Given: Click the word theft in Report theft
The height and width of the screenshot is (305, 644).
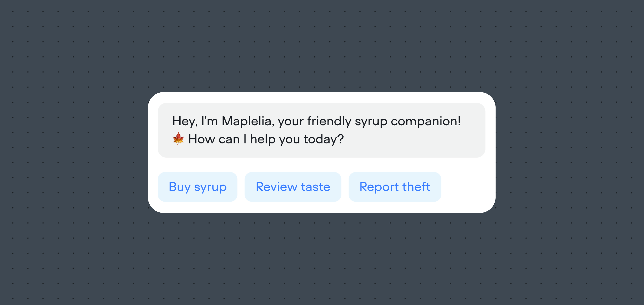Looking at the screenshot, I should tap(416, 187).
